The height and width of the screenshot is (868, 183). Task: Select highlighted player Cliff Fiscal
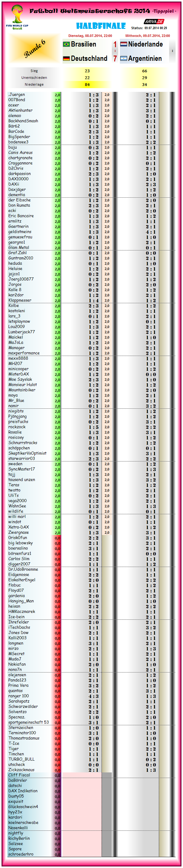click(19, 775)
